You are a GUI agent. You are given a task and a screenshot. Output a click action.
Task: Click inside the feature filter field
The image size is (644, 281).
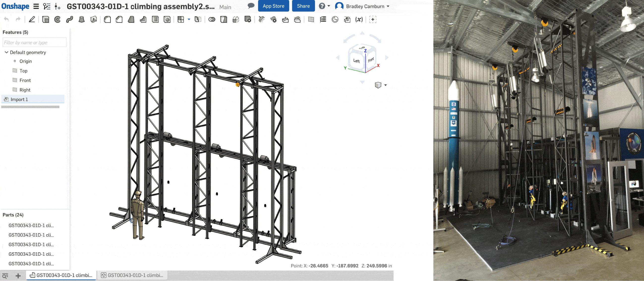(34, 42)
